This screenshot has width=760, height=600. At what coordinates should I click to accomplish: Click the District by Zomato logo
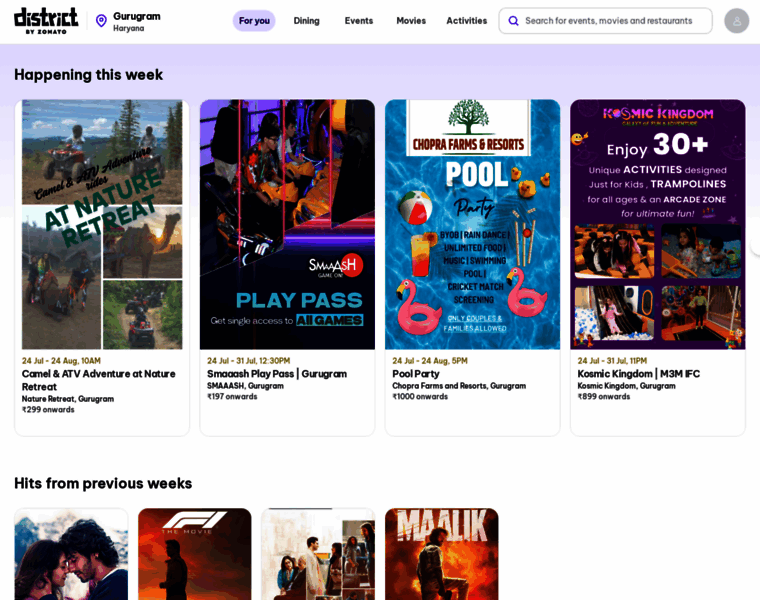[x=46, y=21]
